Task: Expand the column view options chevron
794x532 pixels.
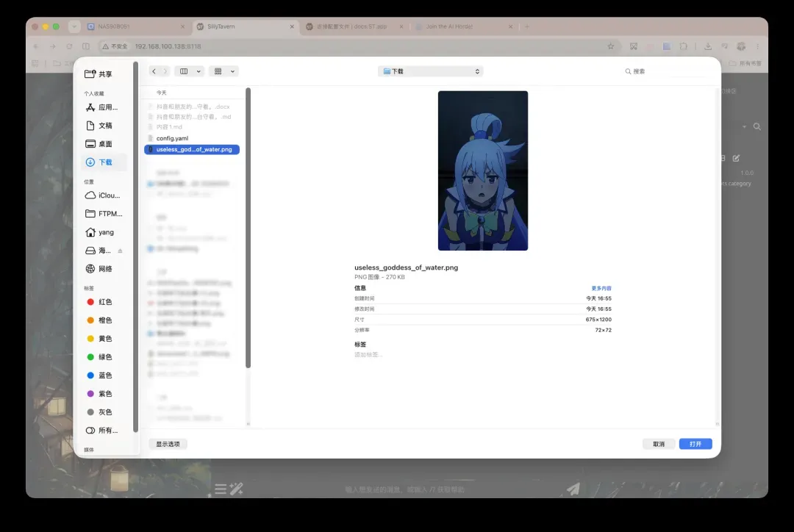Action: pos(198,71)
